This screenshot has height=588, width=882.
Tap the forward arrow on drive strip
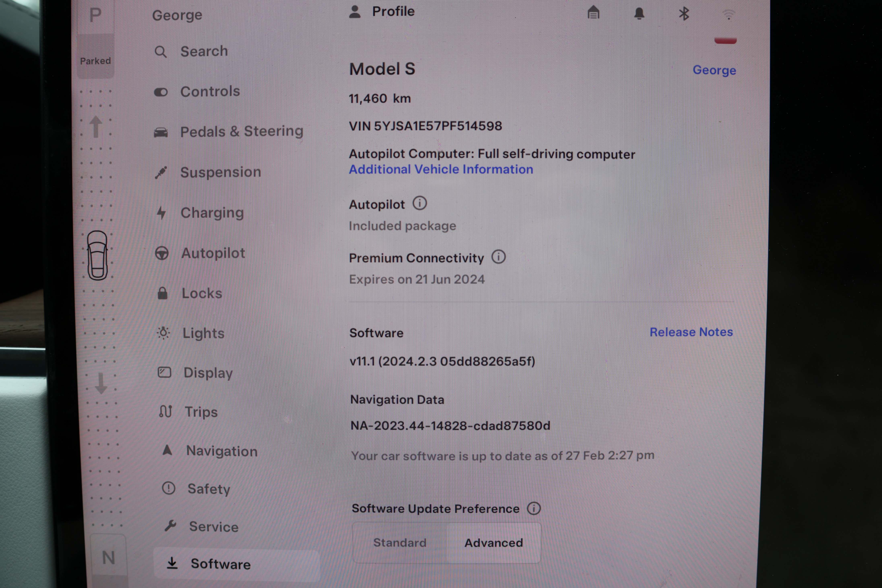pyautogui.click(x=96, y=127)
